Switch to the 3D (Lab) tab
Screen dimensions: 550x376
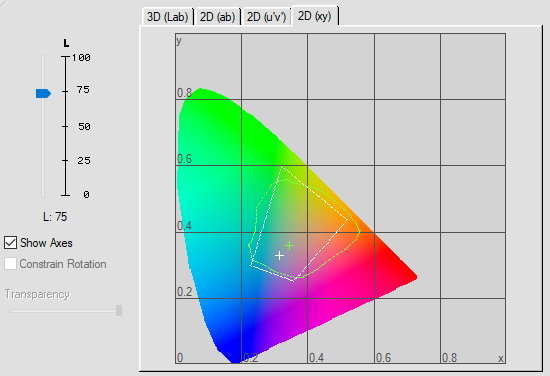point(168,16)
